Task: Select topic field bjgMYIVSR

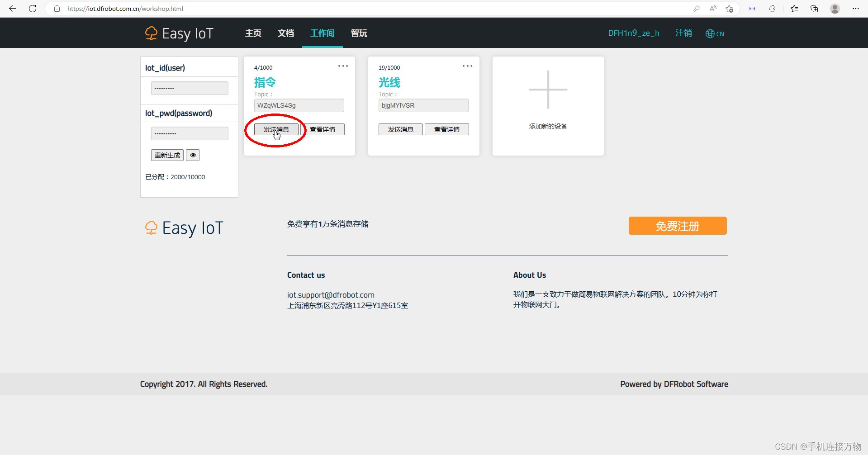Action: (423, 105)
